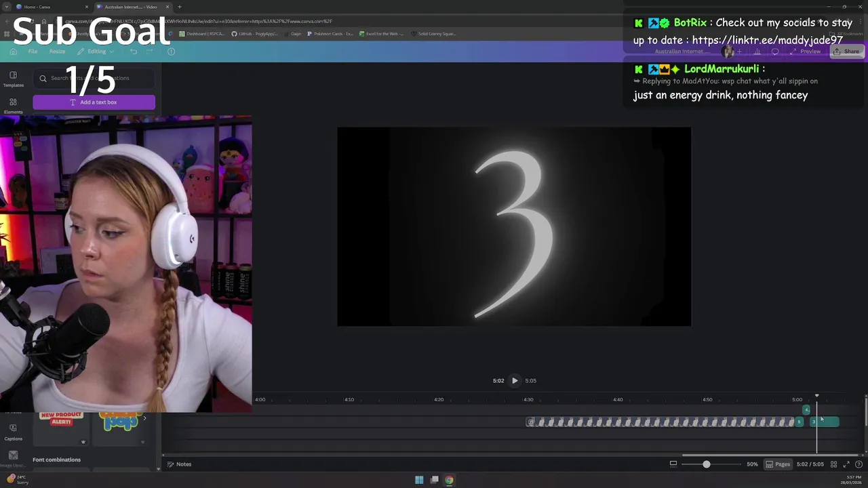Open the Elements sidebar panel
The width and height of the screenshot is (868, 488).
click(x=13, y=106)
